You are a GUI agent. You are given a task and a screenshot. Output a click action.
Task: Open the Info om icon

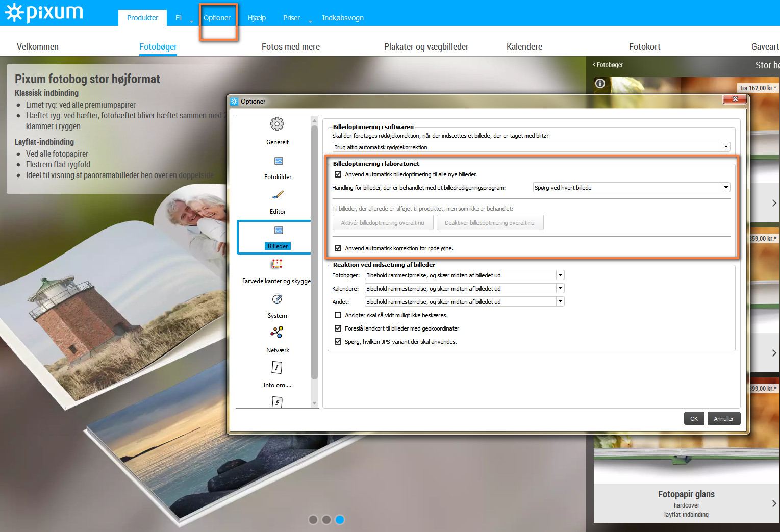[x=276, y=368]
